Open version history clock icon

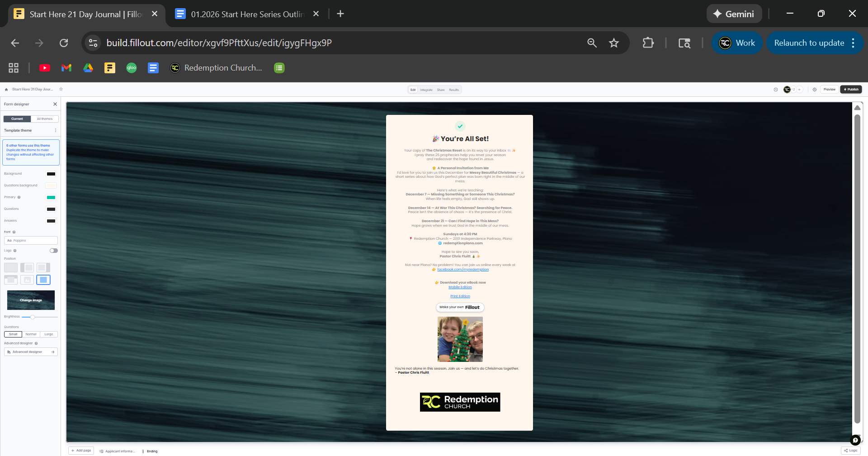(x=776, y=90)
